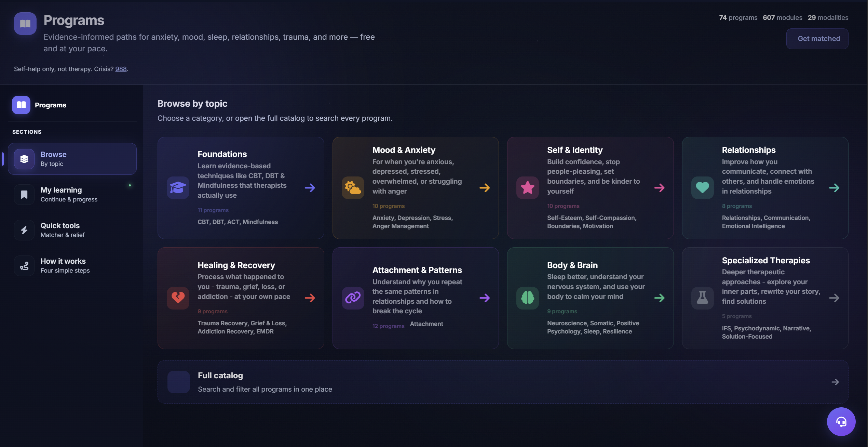868x447 pixels.
Task: Open the Attachment & Patterns category title
Action: tap(417, 270)
